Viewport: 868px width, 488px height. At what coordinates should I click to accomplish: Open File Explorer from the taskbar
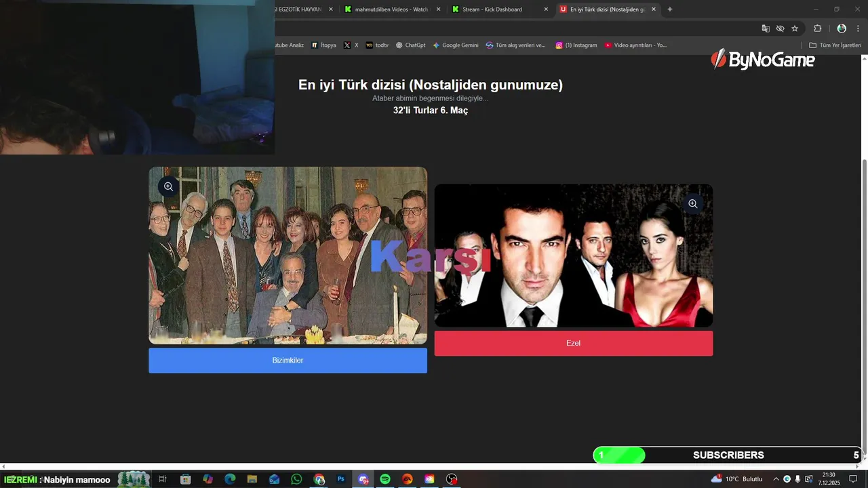click(x=252, y=479)
